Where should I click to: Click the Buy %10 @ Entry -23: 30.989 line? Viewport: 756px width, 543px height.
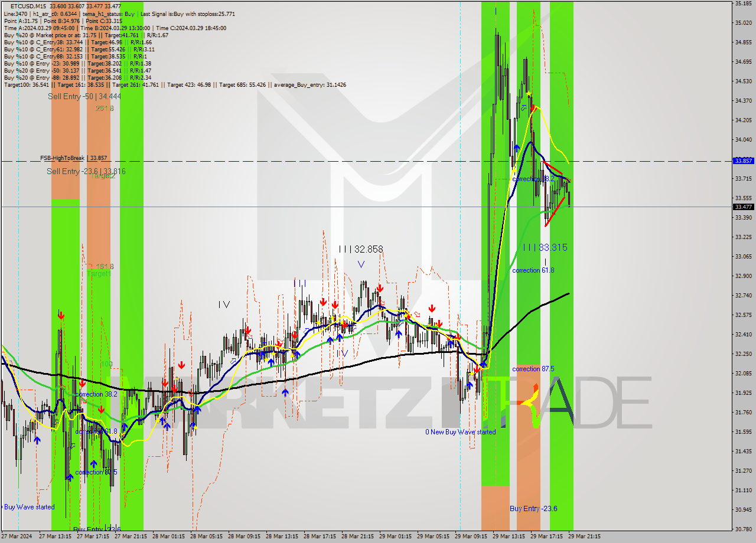tap(77, 63)
